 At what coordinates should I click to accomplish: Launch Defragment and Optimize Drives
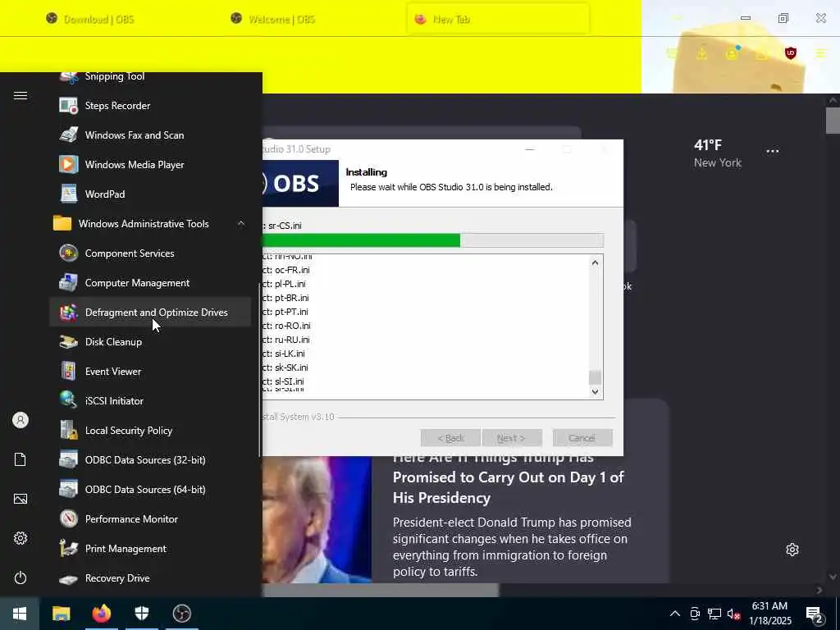[x=150, y=313]
